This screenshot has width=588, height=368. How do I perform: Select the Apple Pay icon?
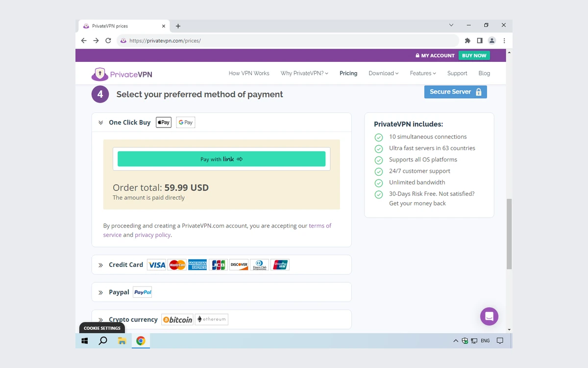pos(164,123)
